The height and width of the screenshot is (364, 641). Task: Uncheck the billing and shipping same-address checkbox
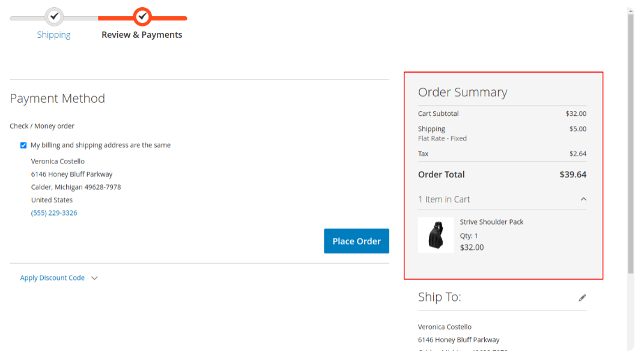click(23, 145)
